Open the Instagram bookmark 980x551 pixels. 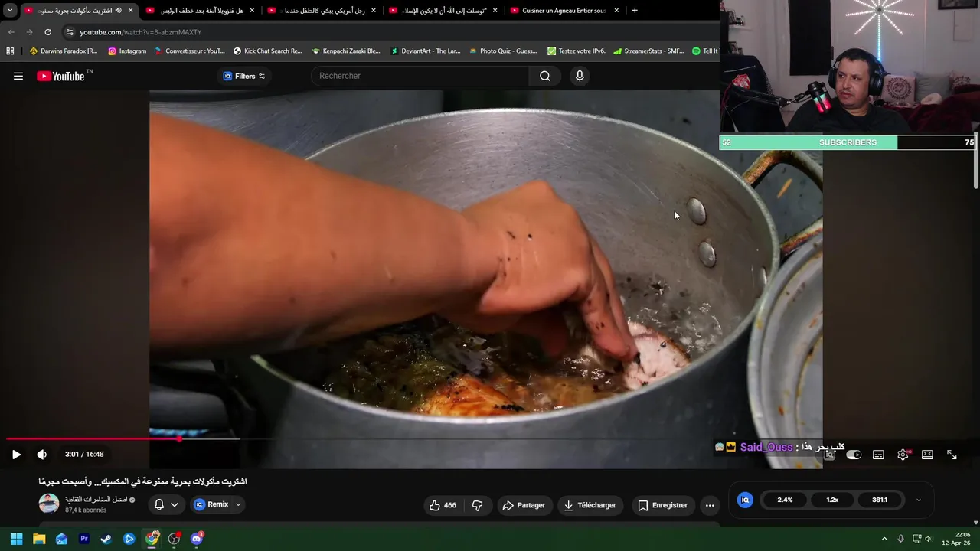(x=127, y=51)
